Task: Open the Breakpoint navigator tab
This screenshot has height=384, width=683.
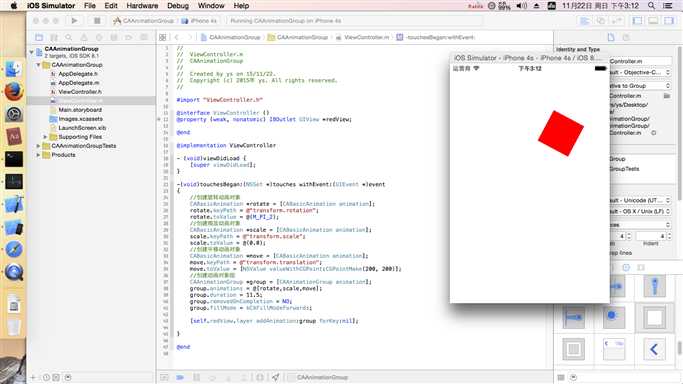Action: pyautogui.click(x=128, y=37)
